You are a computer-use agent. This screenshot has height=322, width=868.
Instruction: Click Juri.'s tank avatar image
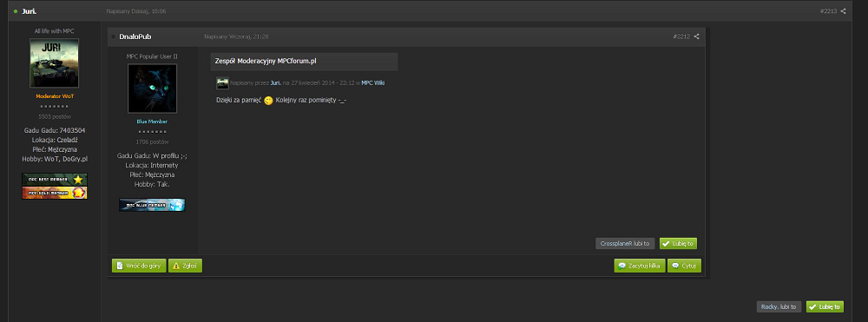point(54,63)
